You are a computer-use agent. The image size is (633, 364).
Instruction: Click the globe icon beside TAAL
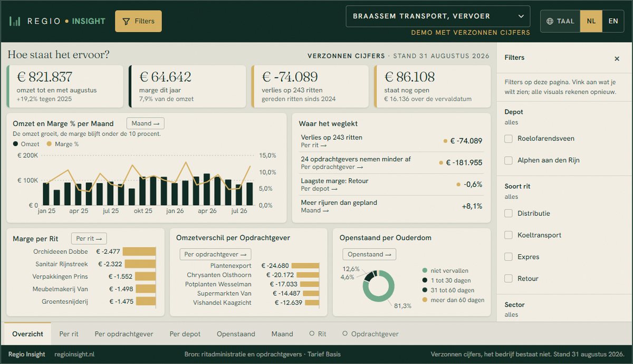click(x=550, y=21)
